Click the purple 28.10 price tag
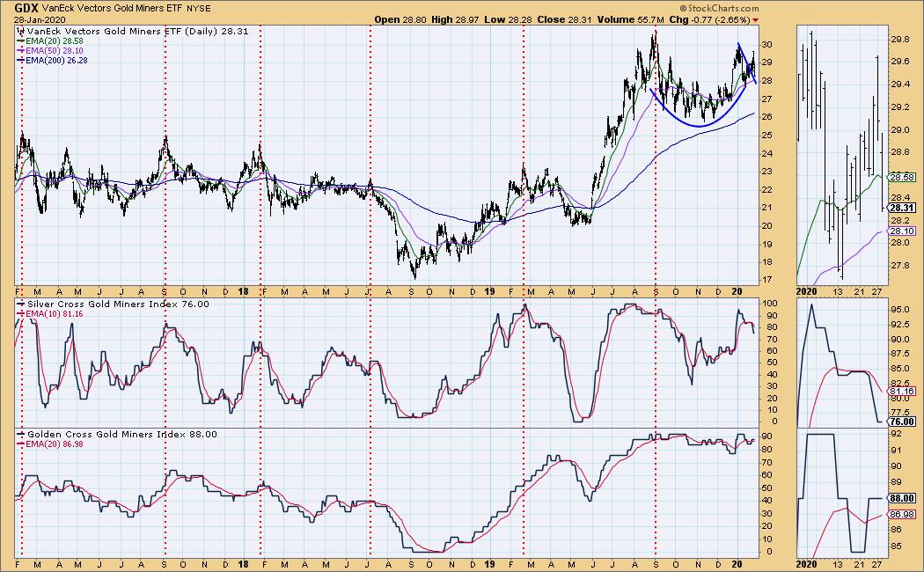 902,231
